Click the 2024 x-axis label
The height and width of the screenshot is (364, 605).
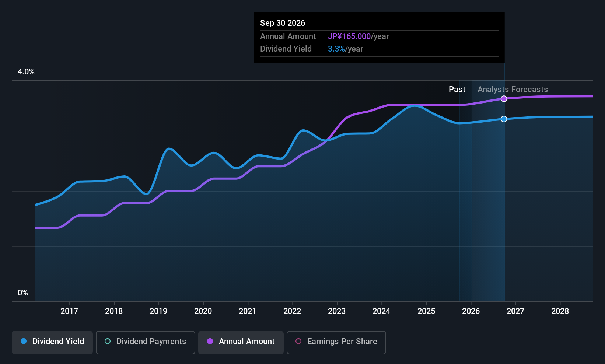pos(381,311)
